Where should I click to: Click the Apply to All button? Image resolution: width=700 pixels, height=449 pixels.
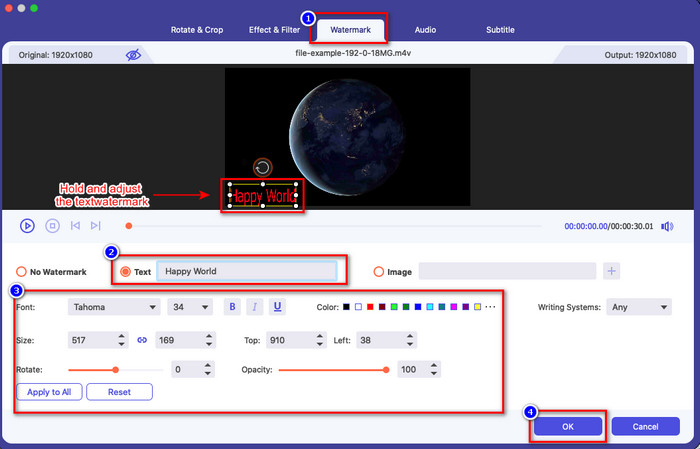pyautogui.click(x=49, y=392)
